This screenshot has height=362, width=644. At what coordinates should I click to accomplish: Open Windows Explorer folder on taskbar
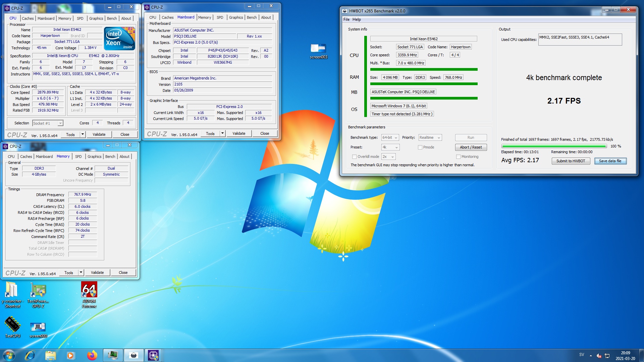(50, 355)
